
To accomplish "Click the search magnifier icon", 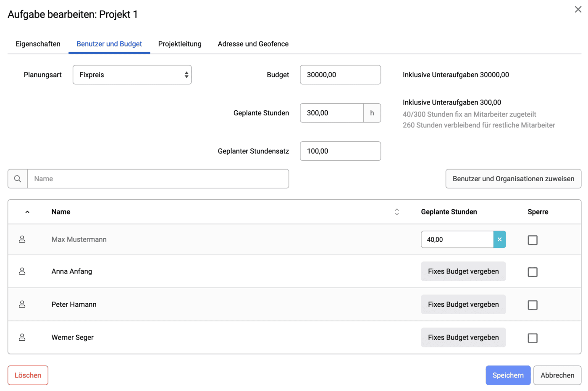I will coord(18,179).
